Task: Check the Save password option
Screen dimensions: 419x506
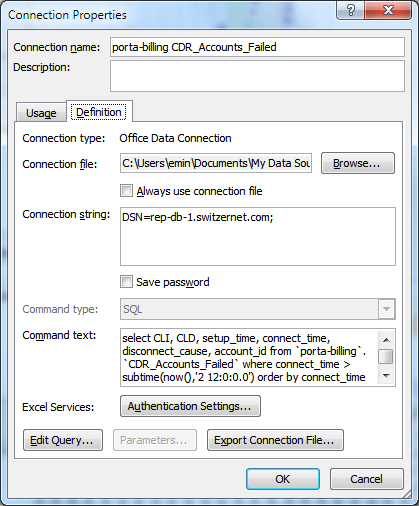Action: [126, 282]
